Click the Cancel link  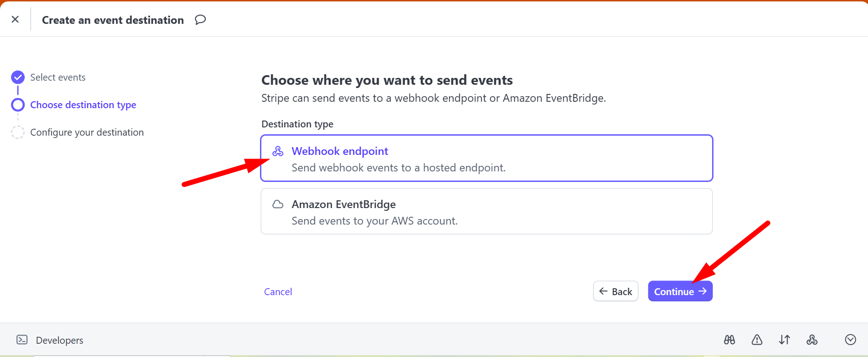click(x=278, y=292)
